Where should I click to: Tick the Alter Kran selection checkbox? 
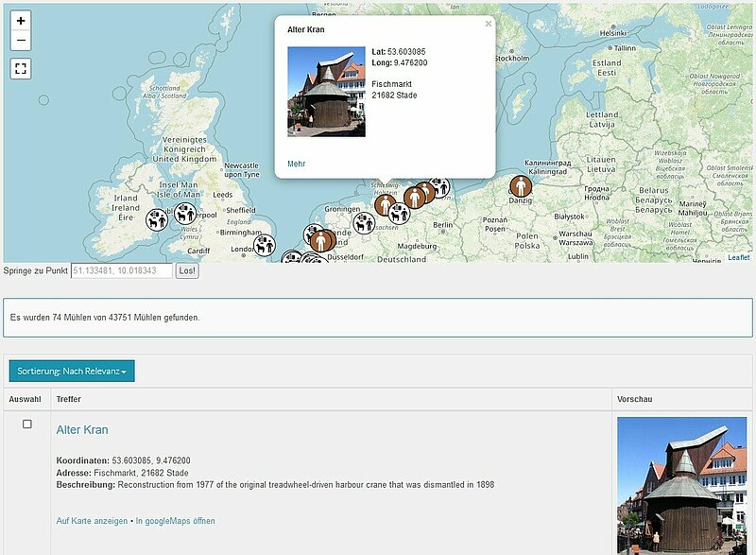point(26,425)
